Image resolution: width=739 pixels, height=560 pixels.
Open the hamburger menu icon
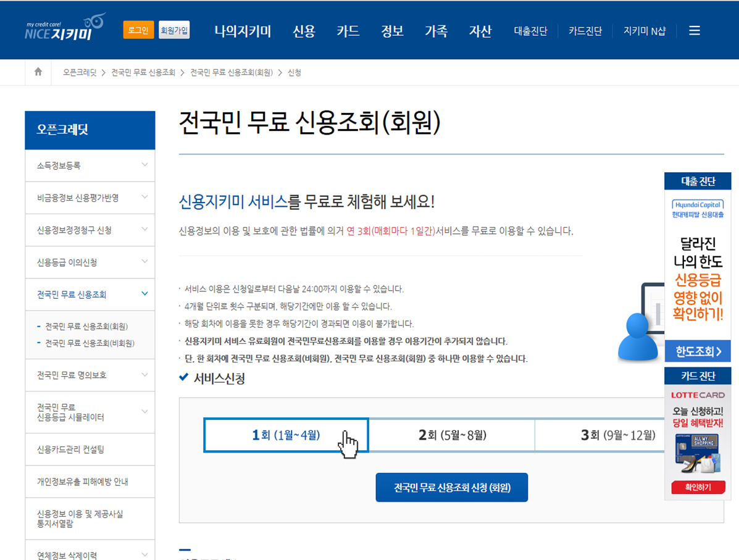pos(694,31)
